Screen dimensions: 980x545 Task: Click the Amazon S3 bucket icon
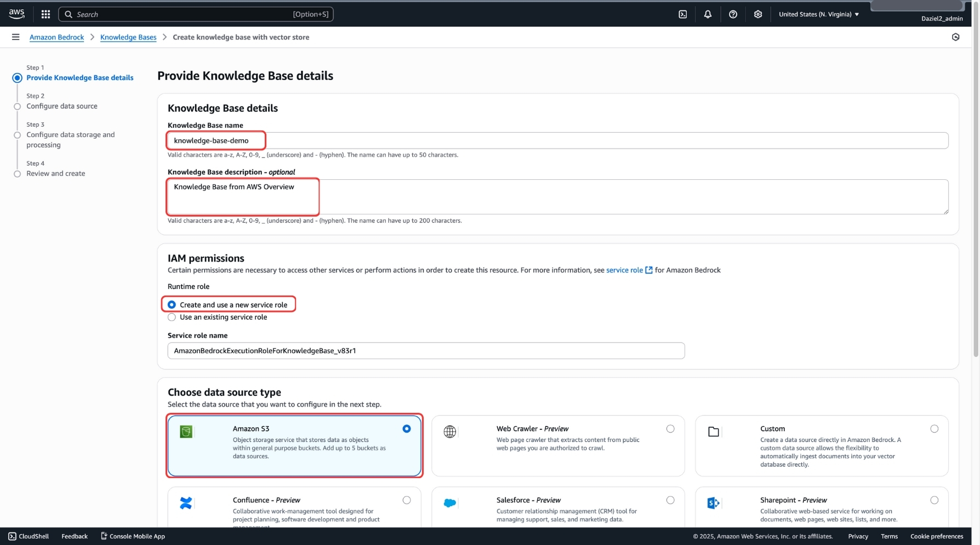coord(186,432)
